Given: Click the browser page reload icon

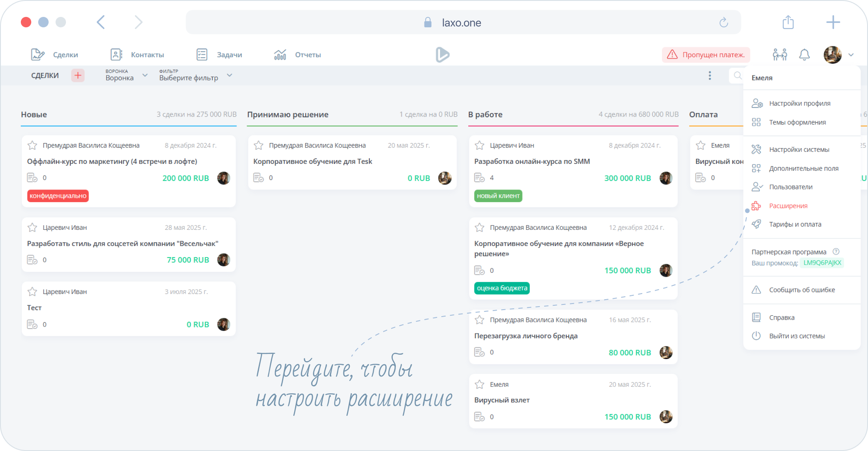Looking at the screenshot, I should pyautogui.click(x=723, y=23).
